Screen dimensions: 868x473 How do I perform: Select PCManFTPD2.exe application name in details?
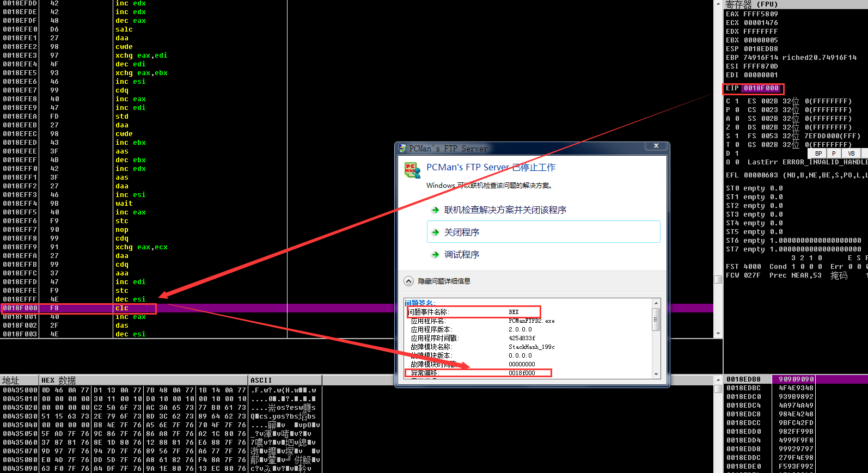(x=531, y=321)
